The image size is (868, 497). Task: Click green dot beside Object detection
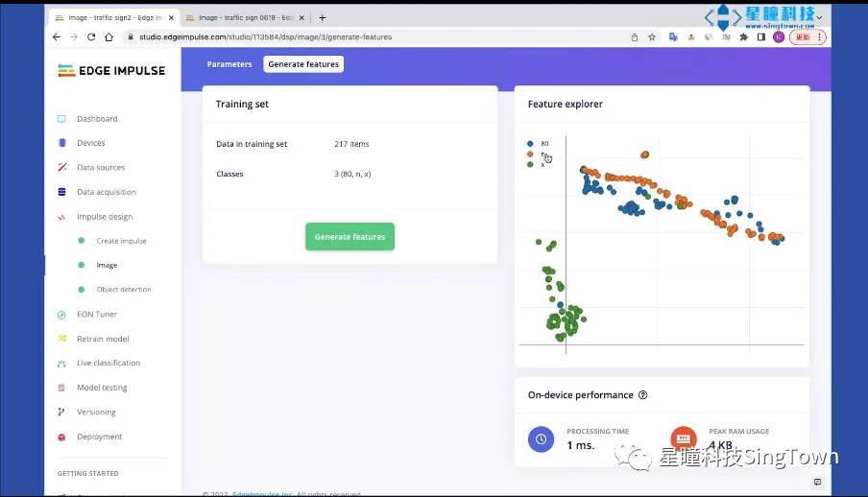[x=82, y=290]
